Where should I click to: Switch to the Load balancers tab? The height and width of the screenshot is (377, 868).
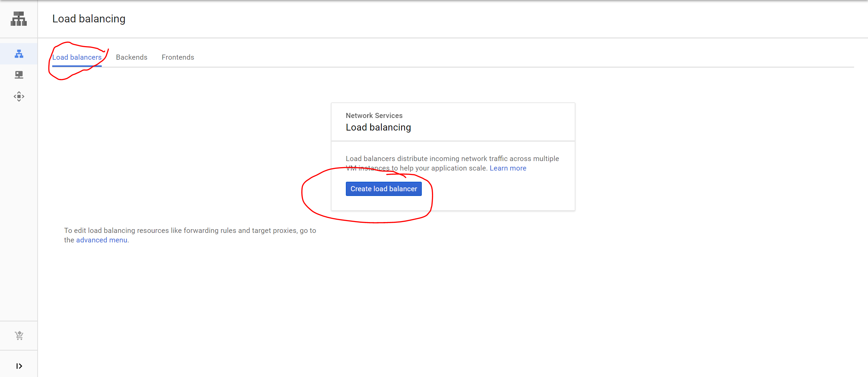click(77, 57)
